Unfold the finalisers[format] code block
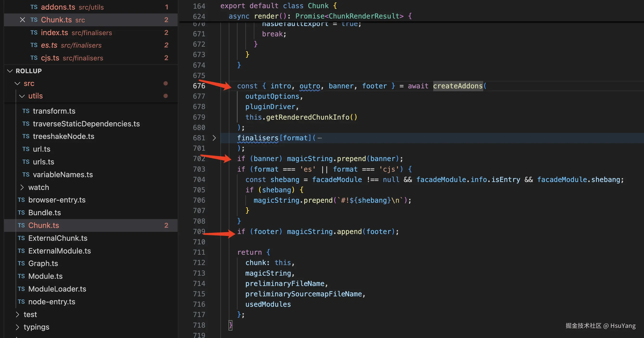Image resolution: width=644 pixels, height=338 pixels. pyautogui.click(x=214, y=138)
